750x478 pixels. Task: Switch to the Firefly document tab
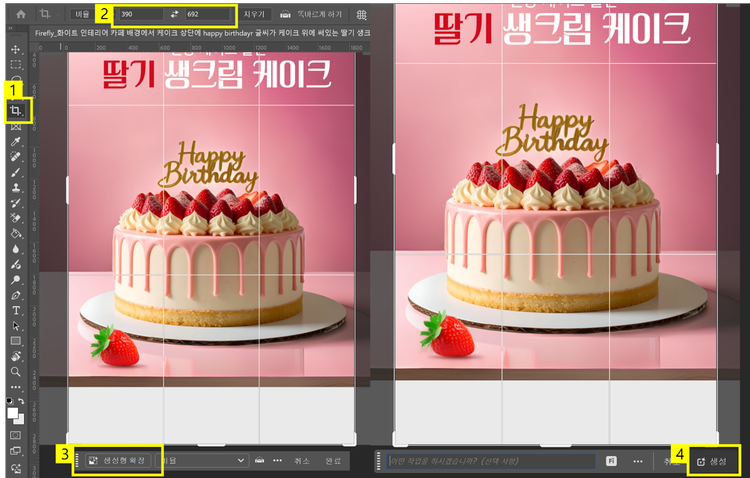[x=201, y=33]
